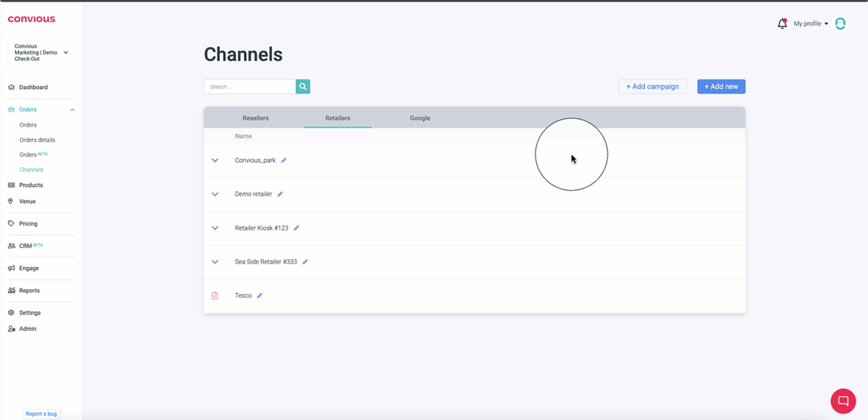Screen dimensions: 868x420
Task: Collapse the Orders menu chevron
Action: pyautogui.click(x=72, y=110)
